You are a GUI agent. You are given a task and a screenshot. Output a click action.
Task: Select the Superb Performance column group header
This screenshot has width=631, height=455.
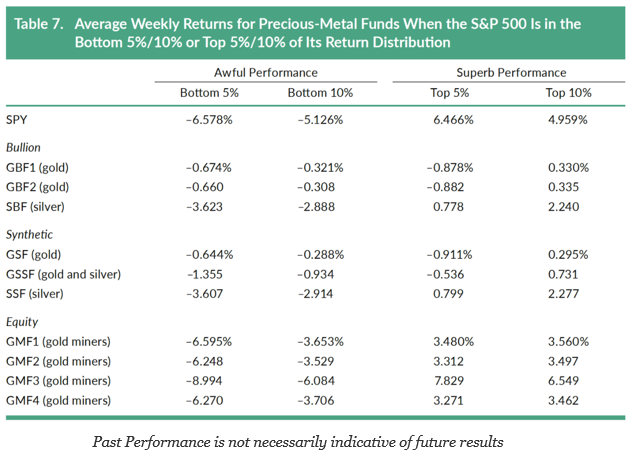[x=512, y=73]
